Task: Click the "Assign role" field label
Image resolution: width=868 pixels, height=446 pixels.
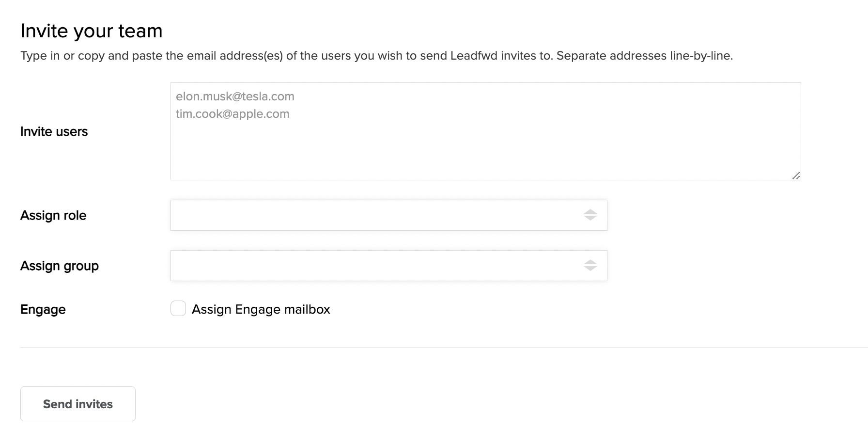Action: 53,216
